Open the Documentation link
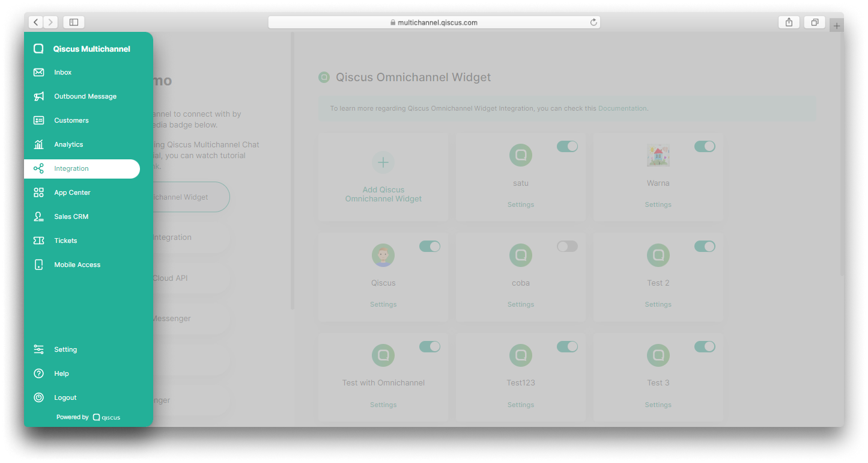The image size is (868, 463). (622, 108)
